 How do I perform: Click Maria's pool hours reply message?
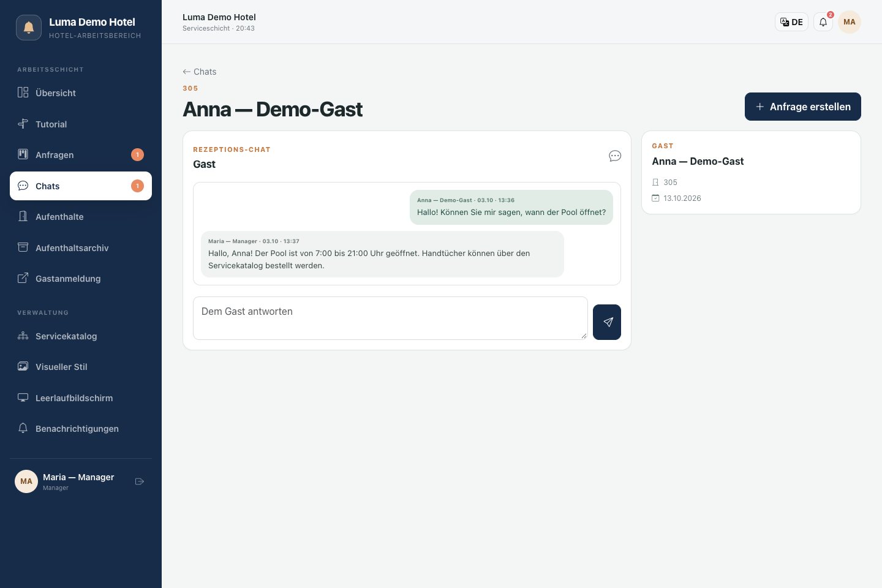(382, 254)
